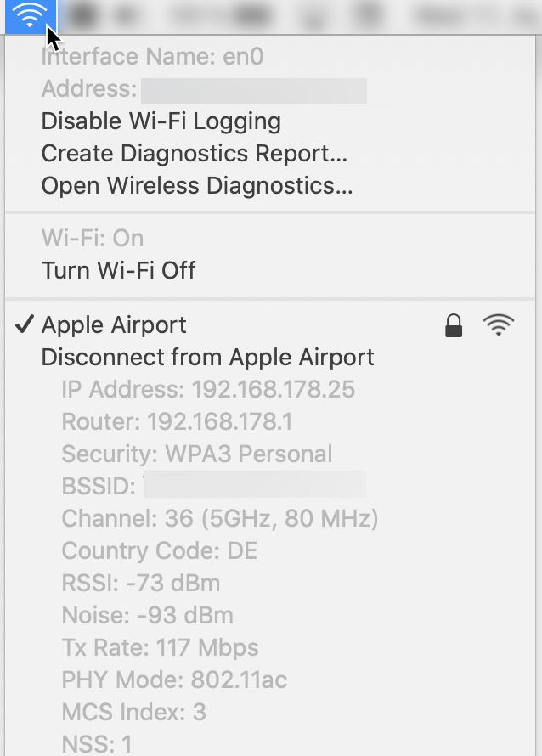This screenshot has height=756, width=542.
Task: Click the lock icon next to Apple Airport
Action: pyautogui.click(x=453, y=324)
